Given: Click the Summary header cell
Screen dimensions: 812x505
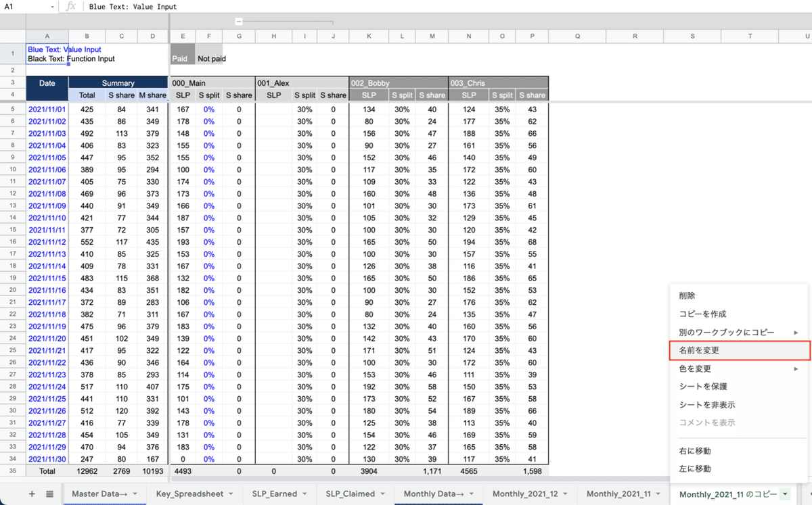Looking at the screenshot, I should [x=118, y=83].
